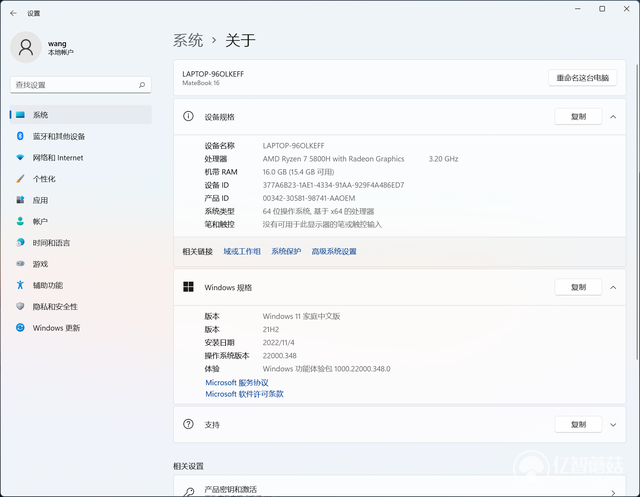Image resolution: width=640 pixels, height=497 pixels.
Task: Click the search magnifier icon
Action: (x=142, y=85)
